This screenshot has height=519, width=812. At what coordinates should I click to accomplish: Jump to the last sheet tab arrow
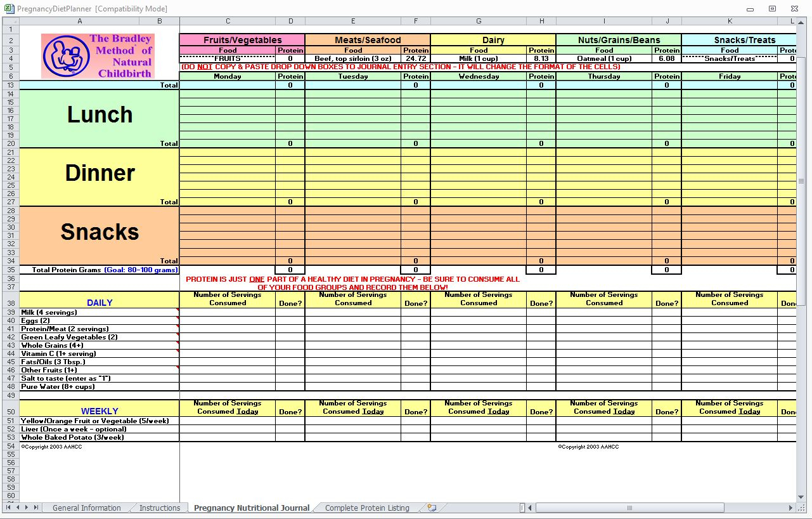[x=36, y=508]
